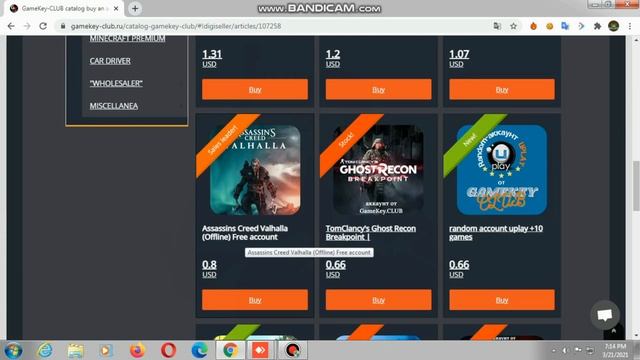The width and height of the screenshot is (640, 360).
Task: Launch Opera from the taskbar
Action: click(168, 351)
